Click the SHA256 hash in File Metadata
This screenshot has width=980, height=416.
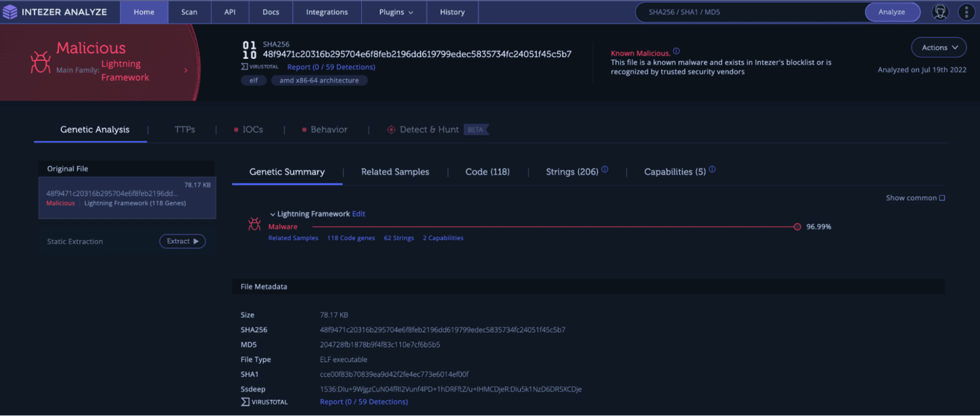[443, 330]
